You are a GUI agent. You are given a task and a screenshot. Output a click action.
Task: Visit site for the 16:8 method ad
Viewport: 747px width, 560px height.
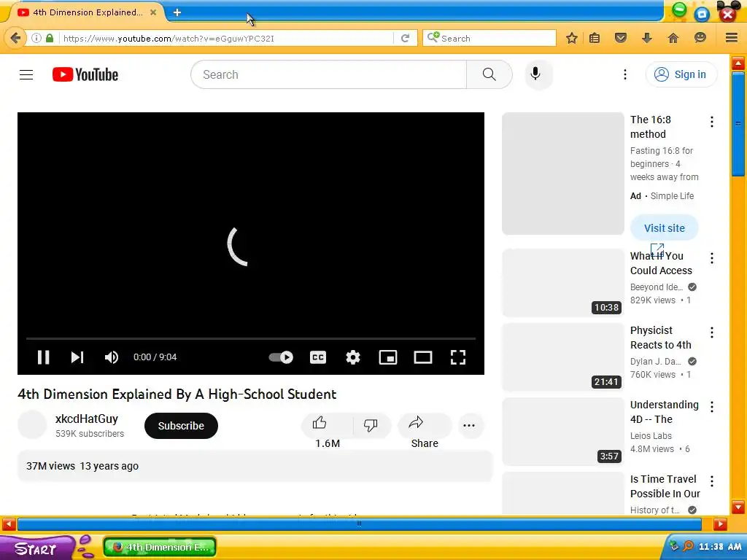pos(664,228)
